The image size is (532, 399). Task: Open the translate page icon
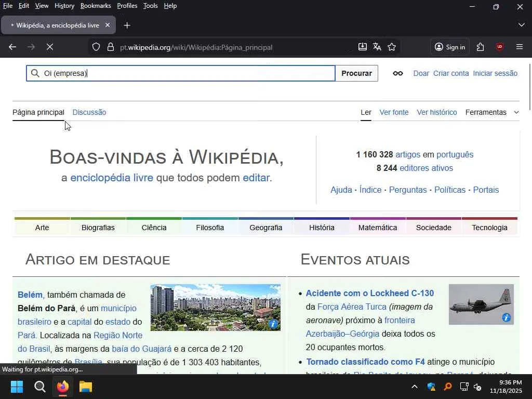pos(377,47)
